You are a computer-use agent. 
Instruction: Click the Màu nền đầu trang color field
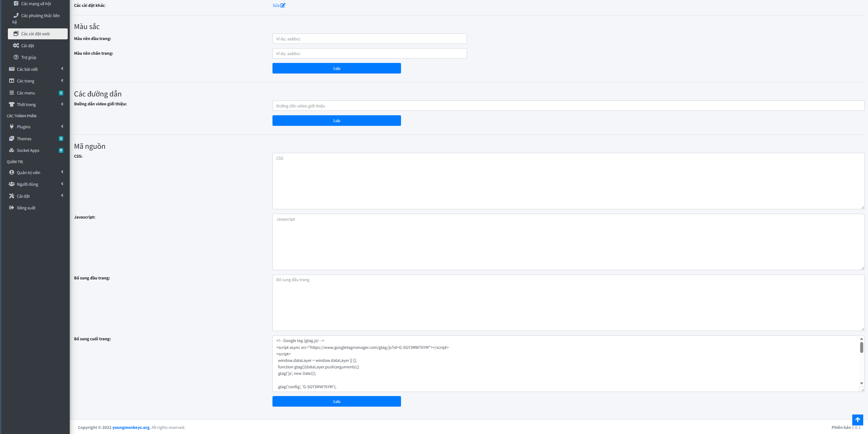pyautogui.click(x=369, y=39)
